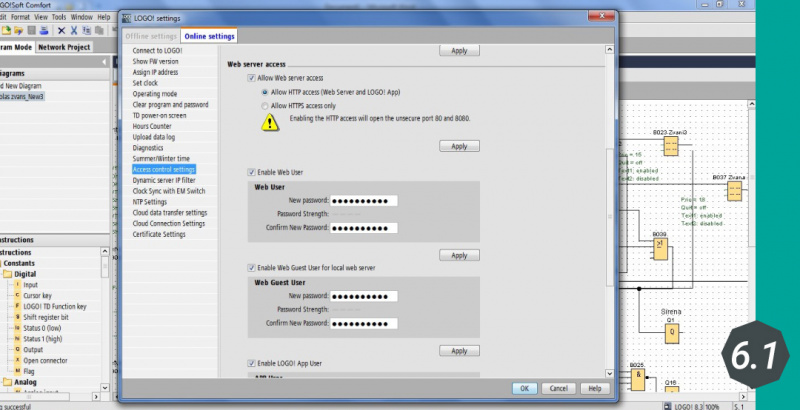Pick the Status 1 (high) constant icon
The image size is (800, 410).
[x=17, y=338]
